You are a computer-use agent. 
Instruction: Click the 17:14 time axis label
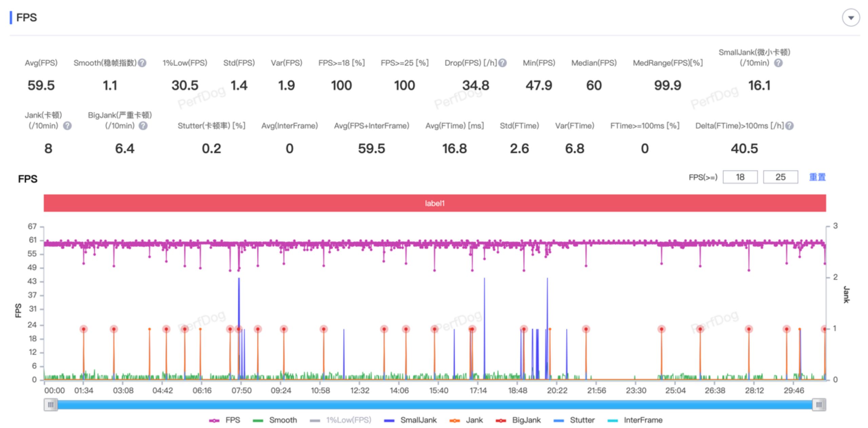click(478, 391)
